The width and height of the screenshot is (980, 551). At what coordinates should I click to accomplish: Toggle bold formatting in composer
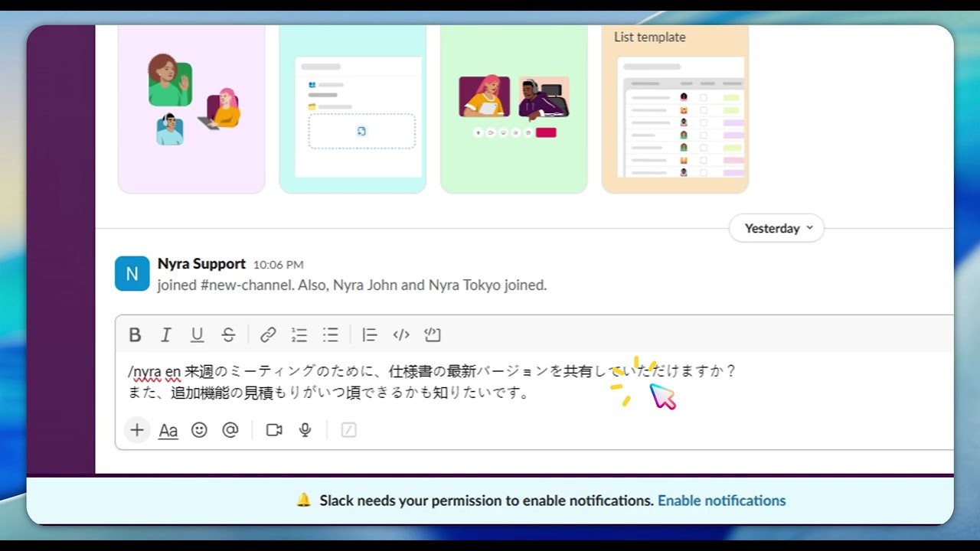click(x=135, y=334)
